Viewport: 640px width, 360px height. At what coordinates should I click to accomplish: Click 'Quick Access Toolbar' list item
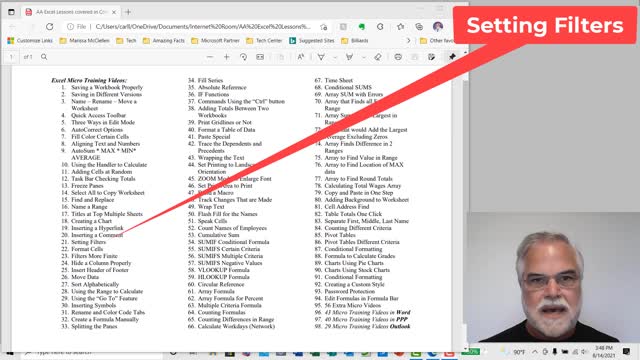click(x=98, y=116)
